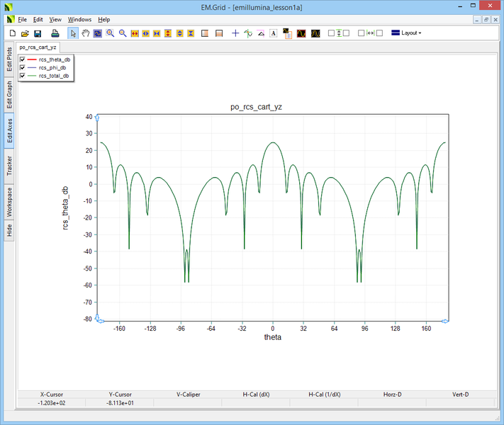Viewport: 504px width, 425px height.
Task: Click the crosshair cursor tool icon
Action: [235, 33]
